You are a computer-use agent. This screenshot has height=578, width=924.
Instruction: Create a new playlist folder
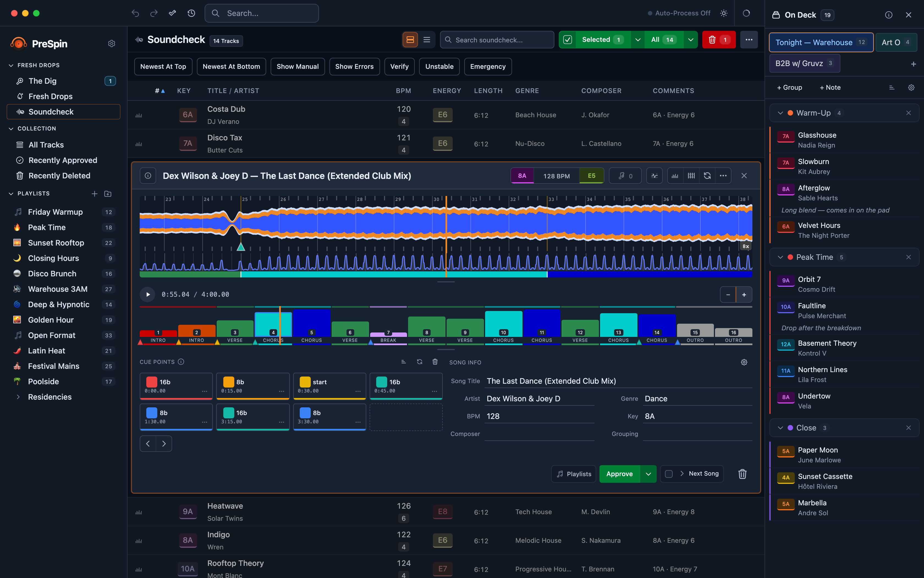click(108, 194)
